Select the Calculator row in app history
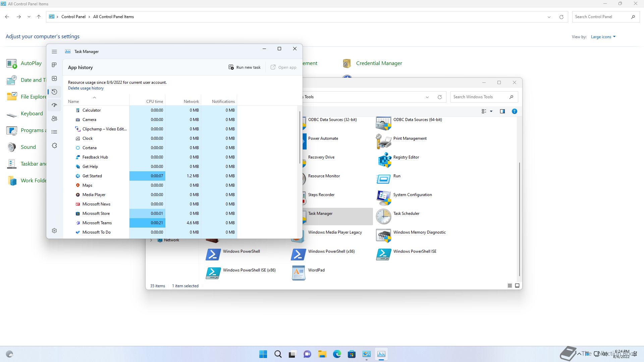 click(150, 110)
